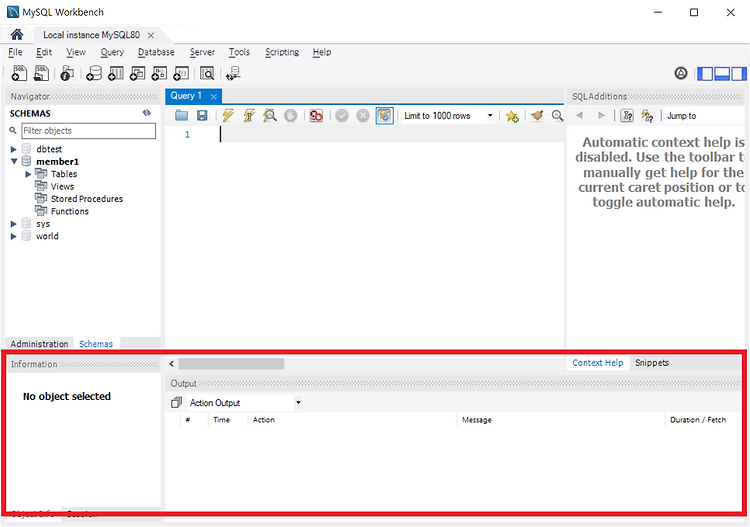Screen dimensions: 750x527
Task: Toggle the bottom output panel visibility
Action: 722,74
